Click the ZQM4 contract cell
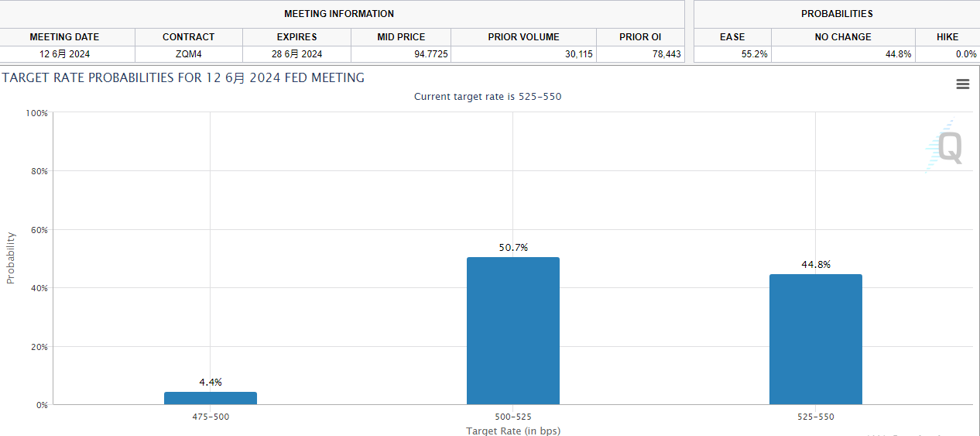Viewport: 980px width, 436px height. pyautogui.click(x=189, y=54)
